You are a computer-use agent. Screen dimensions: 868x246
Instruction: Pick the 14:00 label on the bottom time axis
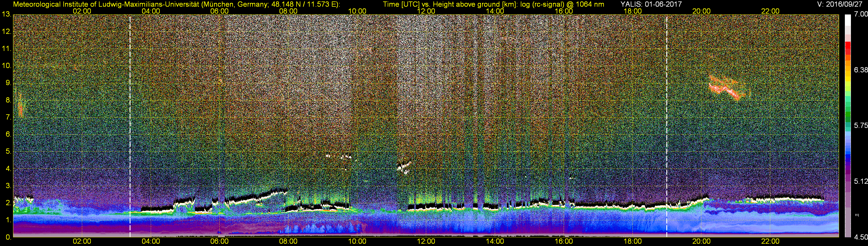click(x=495, y=241)
